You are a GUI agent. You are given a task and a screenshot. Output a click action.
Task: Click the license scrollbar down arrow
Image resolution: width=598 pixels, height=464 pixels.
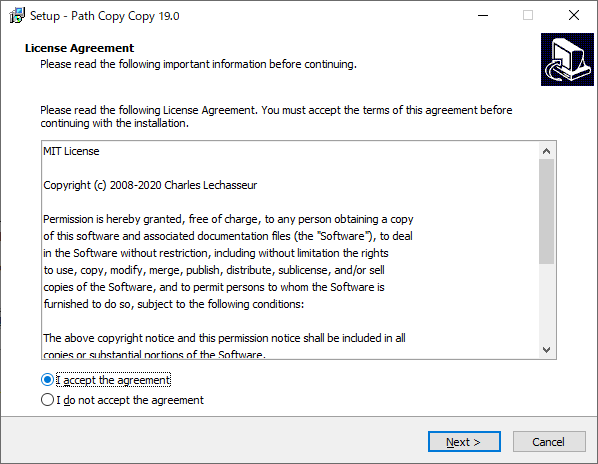[546, 350]
